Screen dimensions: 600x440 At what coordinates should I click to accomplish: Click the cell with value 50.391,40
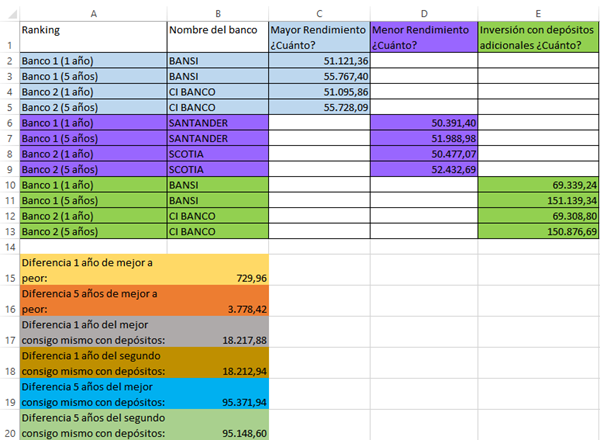[423, 121]
